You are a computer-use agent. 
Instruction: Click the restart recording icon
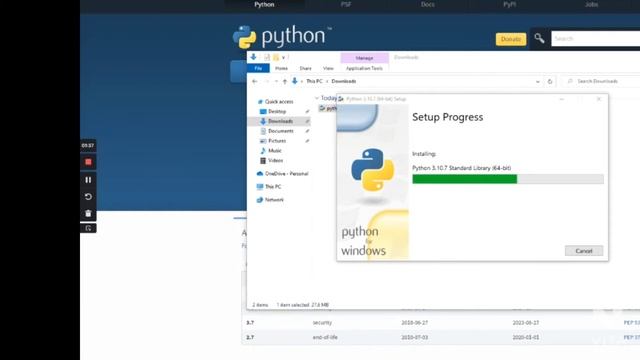88,197
